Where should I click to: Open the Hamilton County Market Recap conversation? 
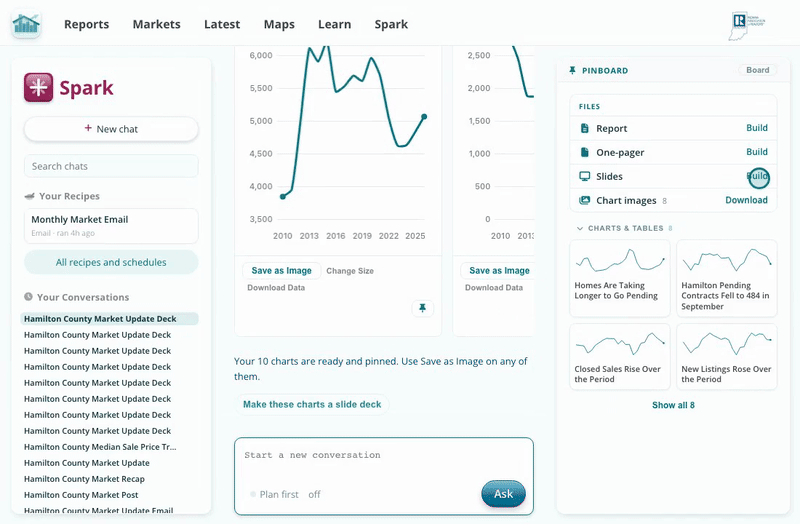[84, 479]
